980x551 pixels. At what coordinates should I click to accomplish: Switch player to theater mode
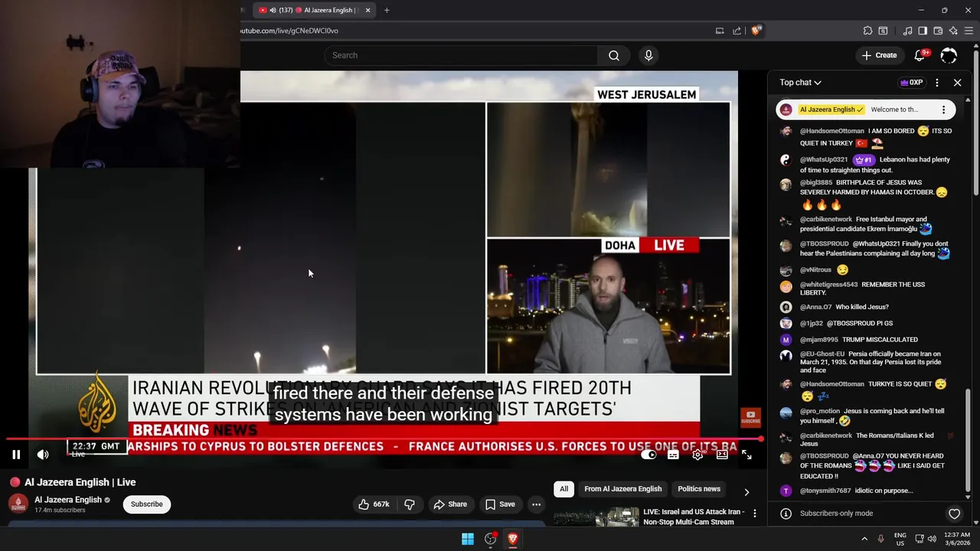tap(722, 455)
